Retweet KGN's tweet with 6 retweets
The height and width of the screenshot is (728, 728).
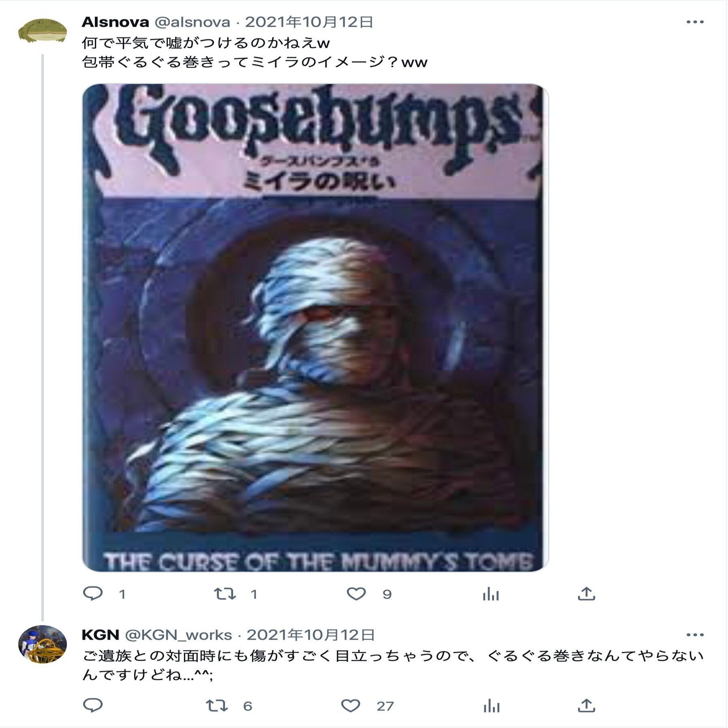tap(217, 706)
